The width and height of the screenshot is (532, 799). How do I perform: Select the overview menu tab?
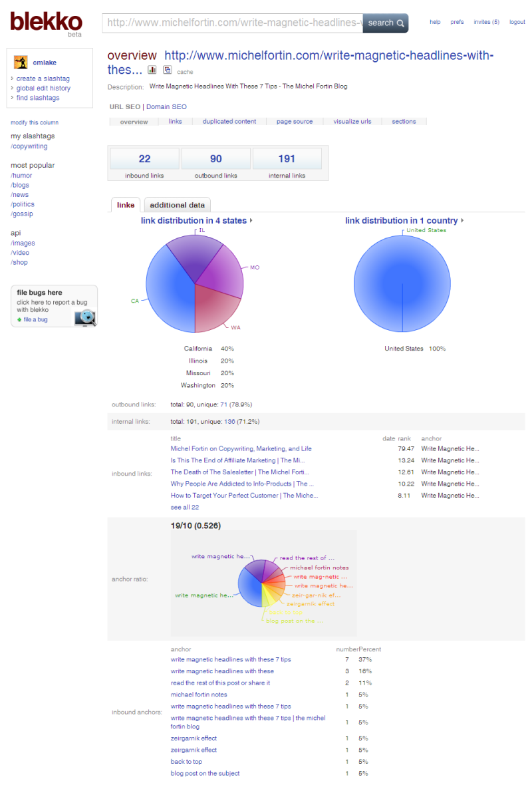click(x=134, y=122)
